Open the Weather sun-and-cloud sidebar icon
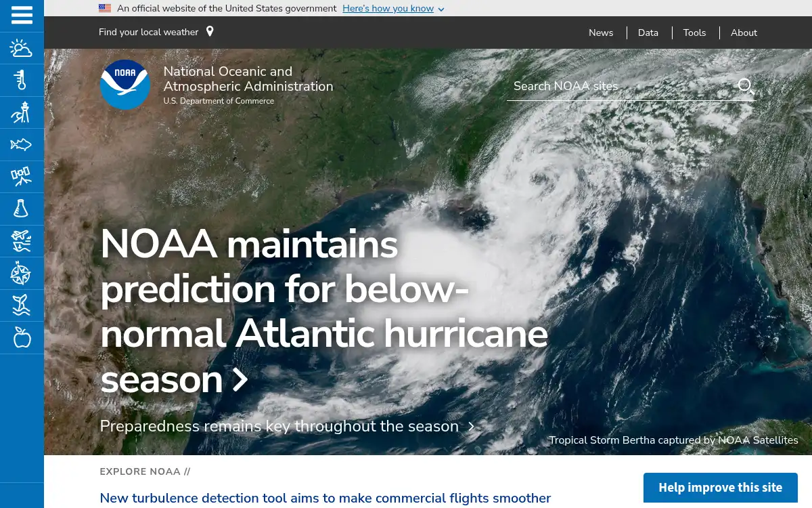Image resolution: width=812 pixels, height=508 pixels. [22, 48]
